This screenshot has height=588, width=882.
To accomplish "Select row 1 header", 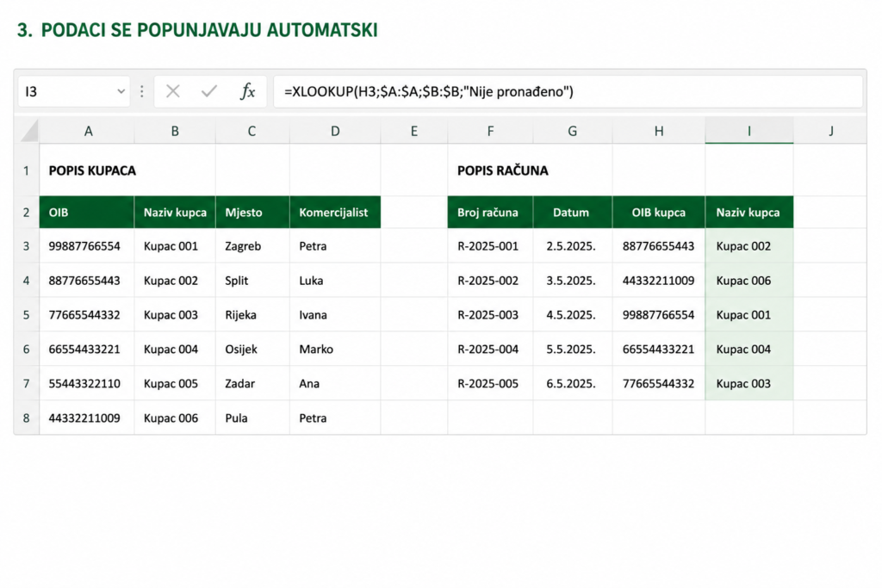I will pyautogui.click(x=27, y=170).
